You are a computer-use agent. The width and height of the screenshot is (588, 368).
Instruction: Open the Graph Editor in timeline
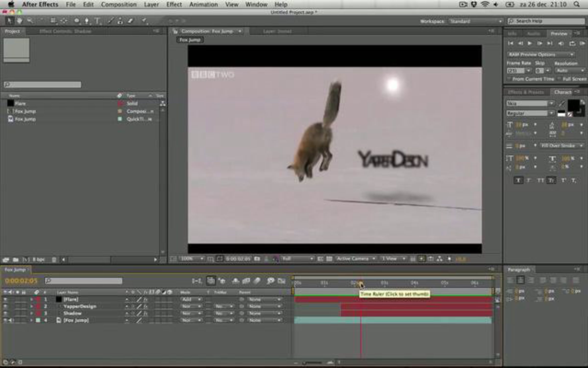282,281
